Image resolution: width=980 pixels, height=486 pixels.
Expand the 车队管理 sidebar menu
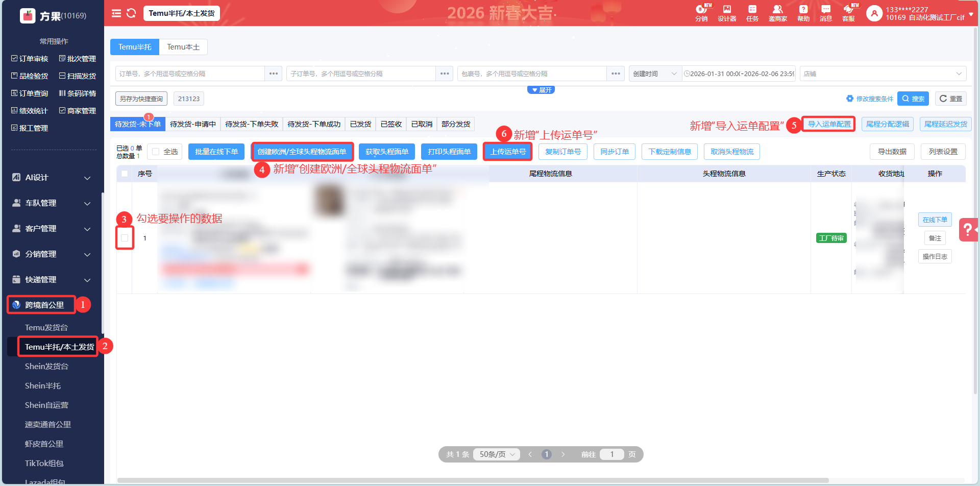(52, 203)
